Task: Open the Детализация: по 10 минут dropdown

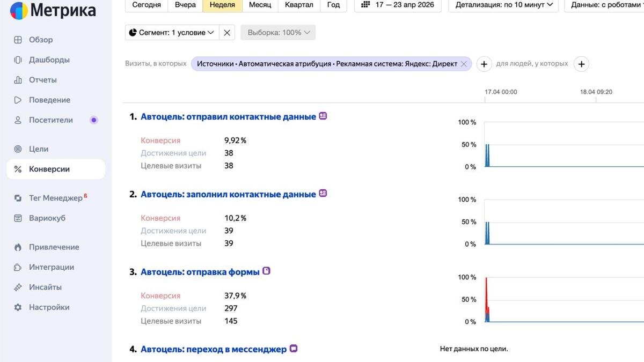Action: (x=503, y=5)
